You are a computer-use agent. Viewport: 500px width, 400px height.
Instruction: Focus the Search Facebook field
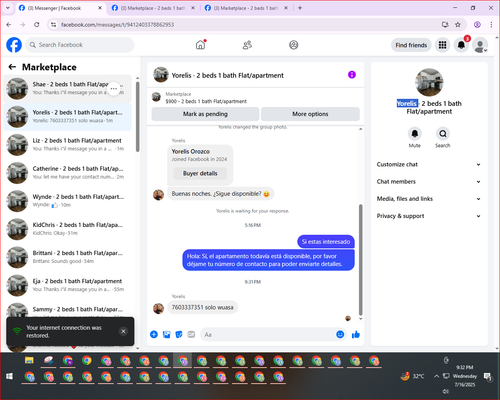[x=80, y=45]
